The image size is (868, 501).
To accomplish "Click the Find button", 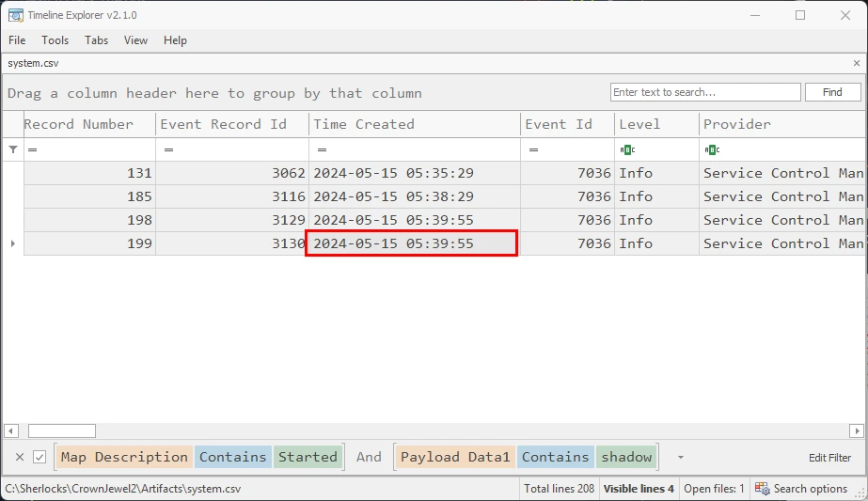I will [x=832, y=92].
